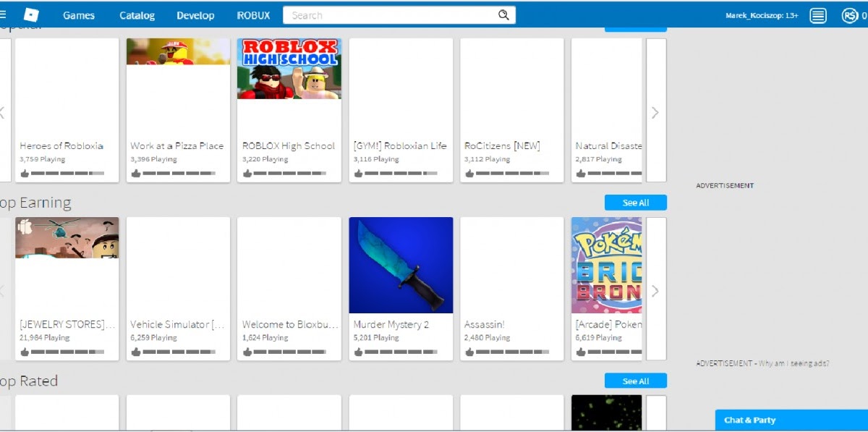Click '5,201 Playing' text

click(x=376, y=338)
